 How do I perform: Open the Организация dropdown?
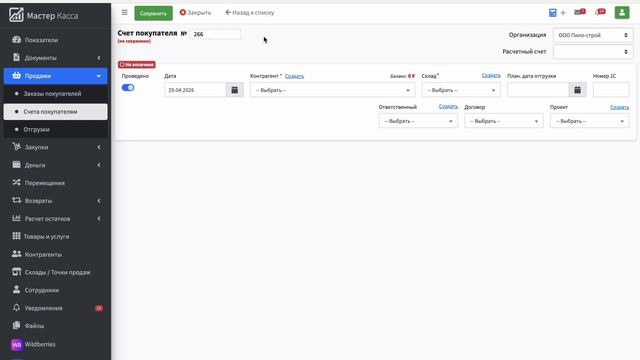pyautogui.click(x=593, y=35)
